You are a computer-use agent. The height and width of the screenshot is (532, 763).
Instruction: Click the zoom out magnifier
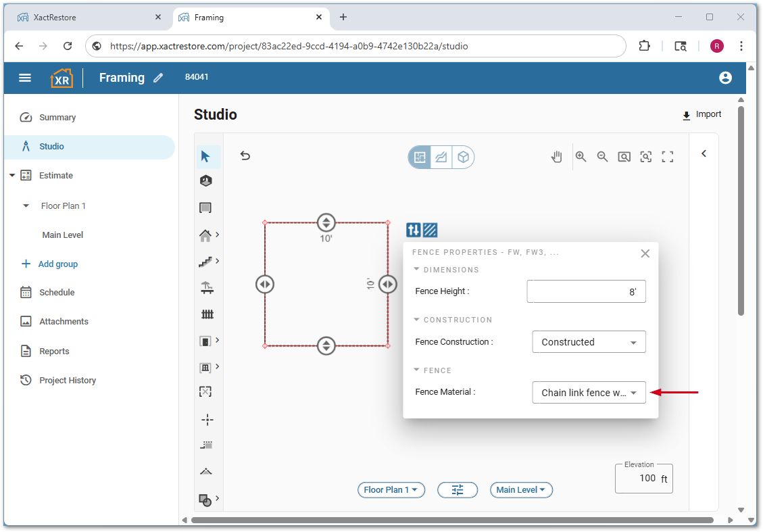(x=602, y=157)
